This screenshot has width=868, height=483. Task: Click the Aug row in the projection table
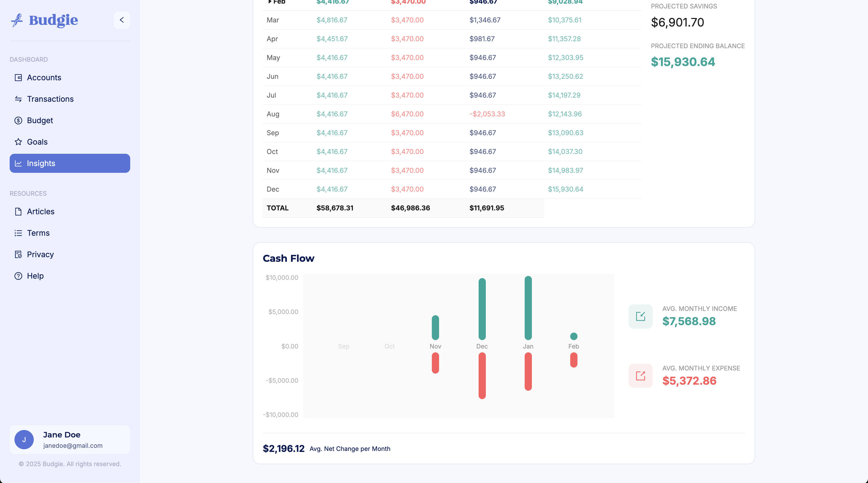click(x=452, y=114)
